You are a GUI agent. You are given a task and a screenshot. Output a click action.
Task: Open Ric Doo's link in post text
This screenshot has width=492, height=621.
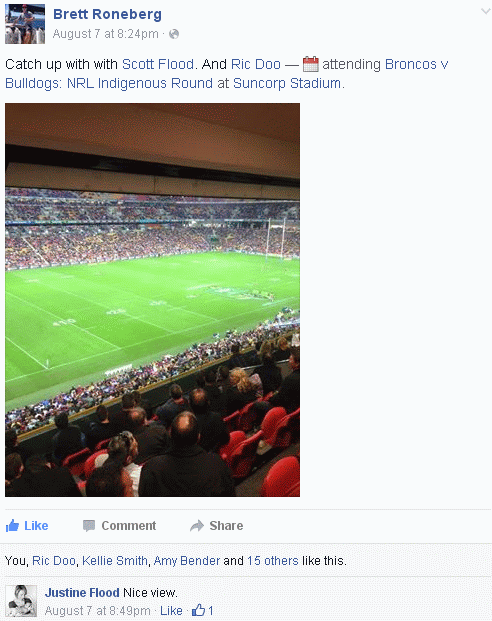(256, 64)
